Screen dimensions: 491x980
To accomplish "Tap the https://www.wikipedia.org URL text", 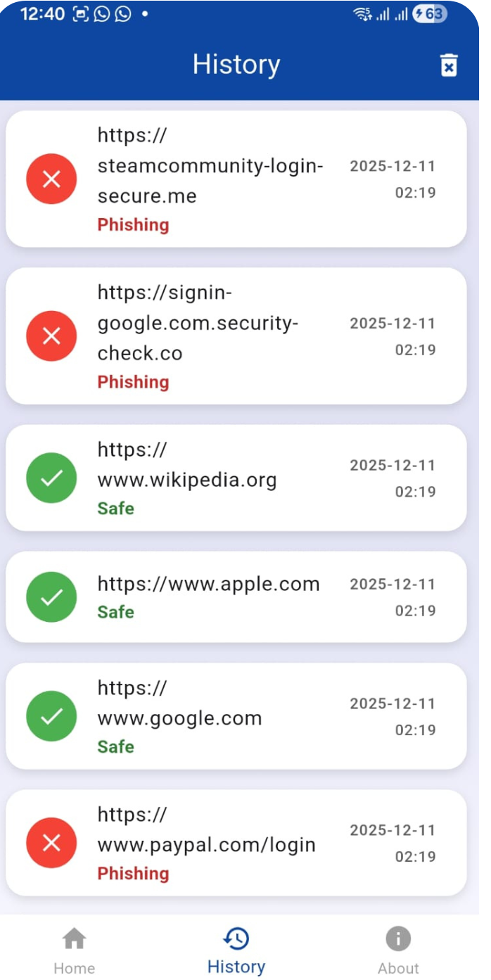I will pyautogui.click(x=186, y=465).
